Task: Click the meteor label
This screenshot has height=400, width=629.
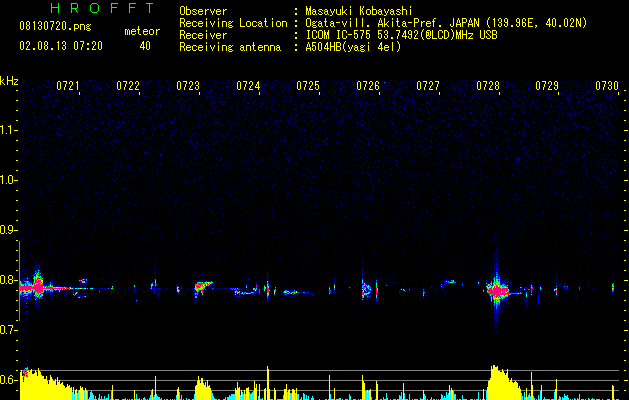Action: pyautogui.click(x=142, y=31)
